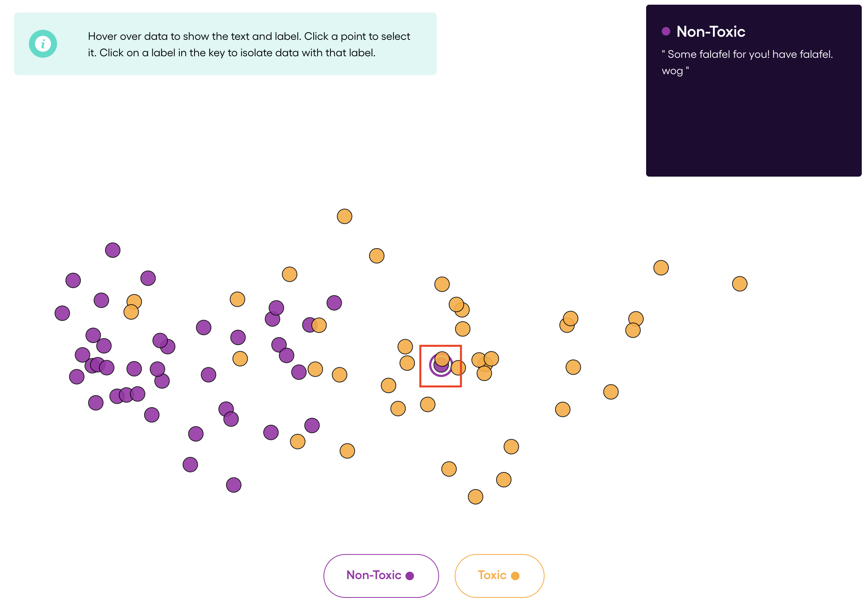
Task: Select the lowest purple data point
Action: [x=234, y=485]
